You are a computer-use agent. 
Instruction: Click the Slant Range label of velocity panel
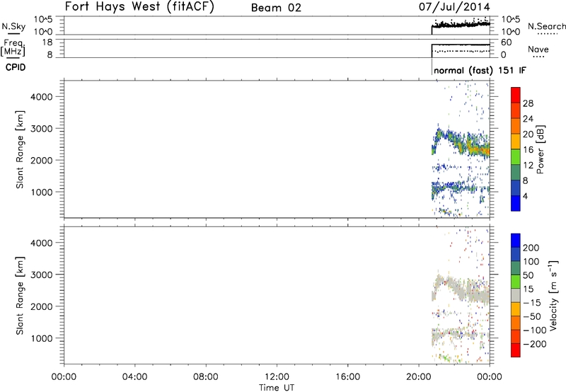20,295
